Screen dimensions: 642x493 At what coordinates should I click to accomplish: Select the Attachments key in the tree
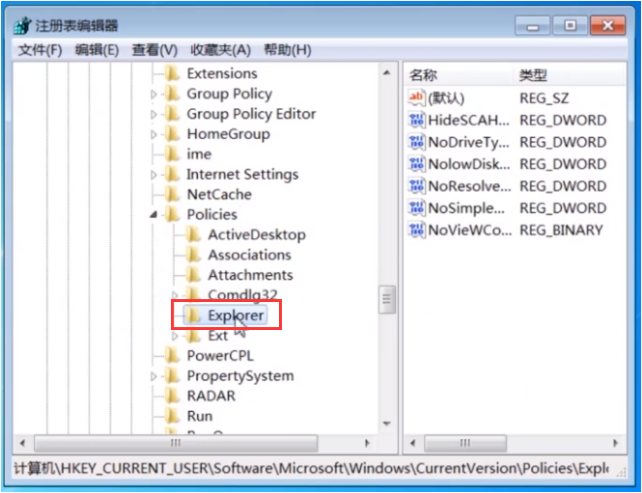250,275
